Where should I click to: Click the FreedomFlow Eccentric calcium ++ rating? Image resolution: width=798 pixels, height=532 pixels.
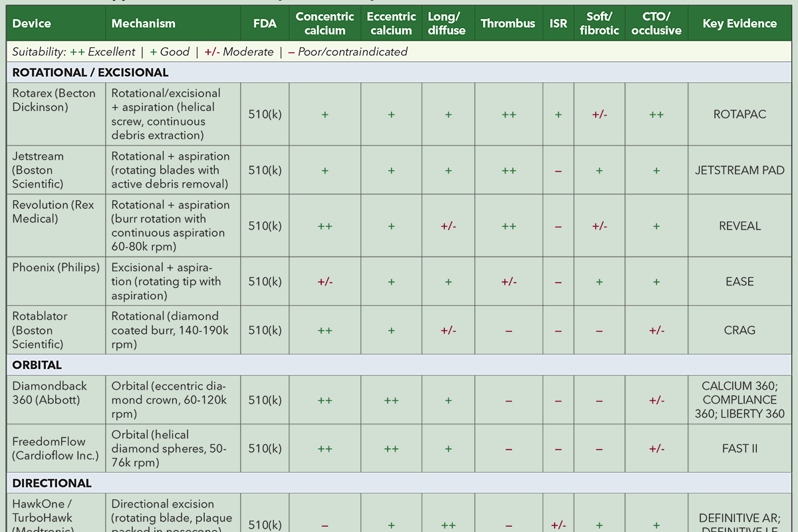tap(391, 449)
